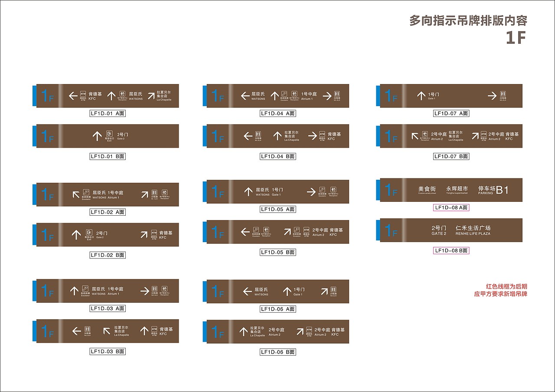Select the label LF1D-01 A面

click(x=108, y=113)
